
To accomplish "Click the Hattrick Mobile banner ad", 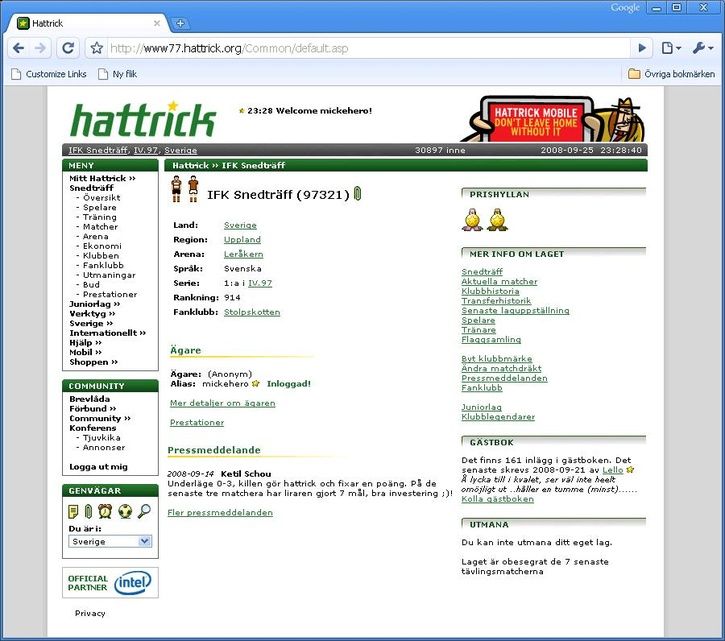I will coord(553,119).
